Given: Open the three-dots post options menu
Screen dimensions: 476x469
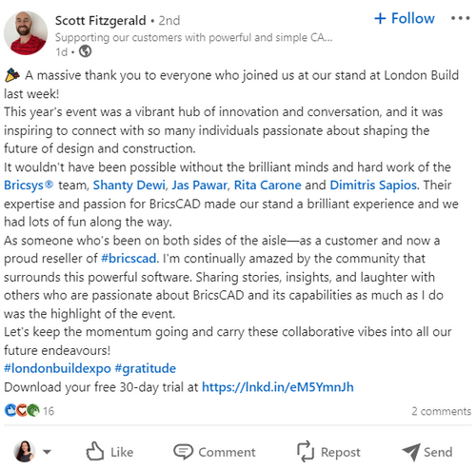Looking at the screenshot, I should point(460,18).
